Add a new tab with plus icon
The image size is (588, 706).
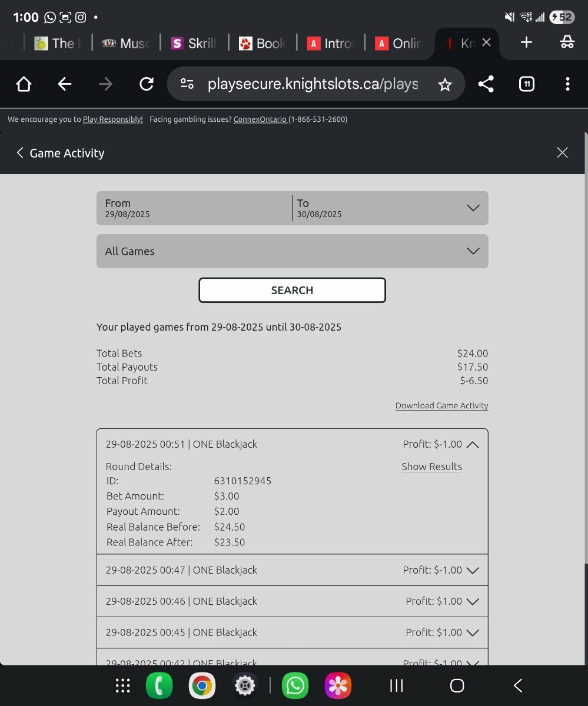[x=526, y=42]
